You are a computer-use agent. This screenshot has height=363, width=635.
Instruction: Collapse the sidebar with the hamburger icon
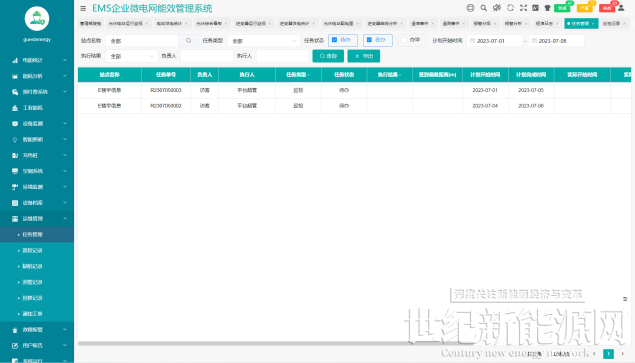(x=83, y=8)
